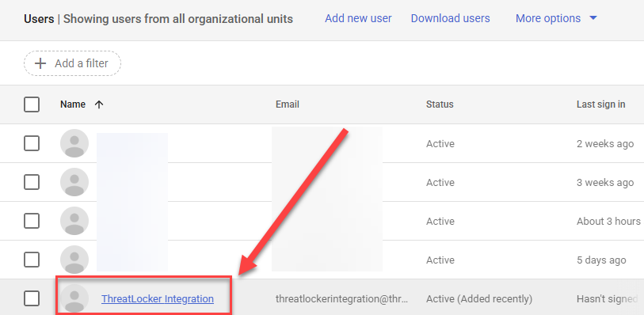Click the Name column header text

tap(73, 104)
